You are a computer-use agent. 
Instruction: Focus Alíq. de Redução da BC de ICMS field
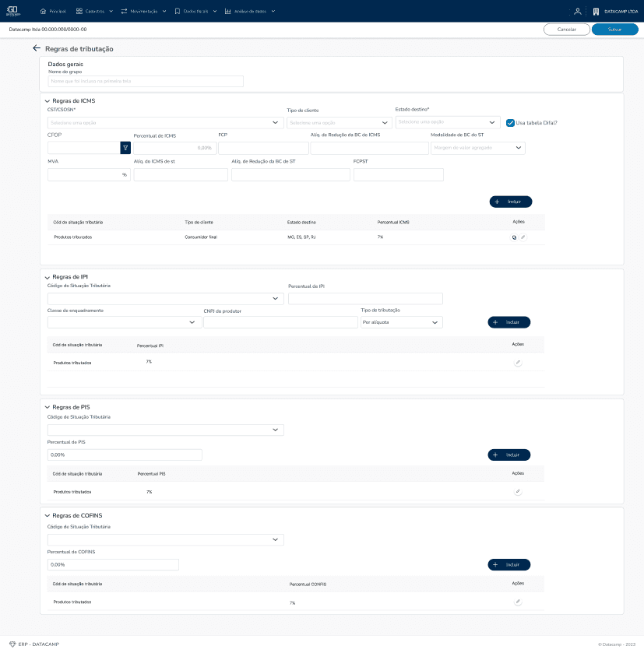point(369,148)
